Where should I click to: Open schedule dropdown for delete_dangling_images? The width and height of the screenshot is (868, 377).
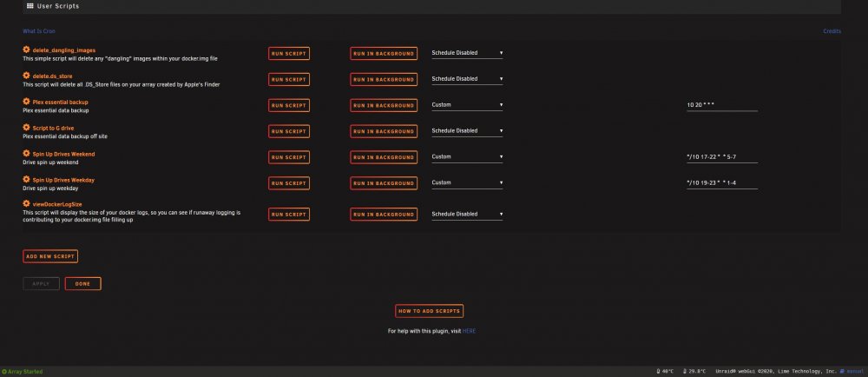467,53
